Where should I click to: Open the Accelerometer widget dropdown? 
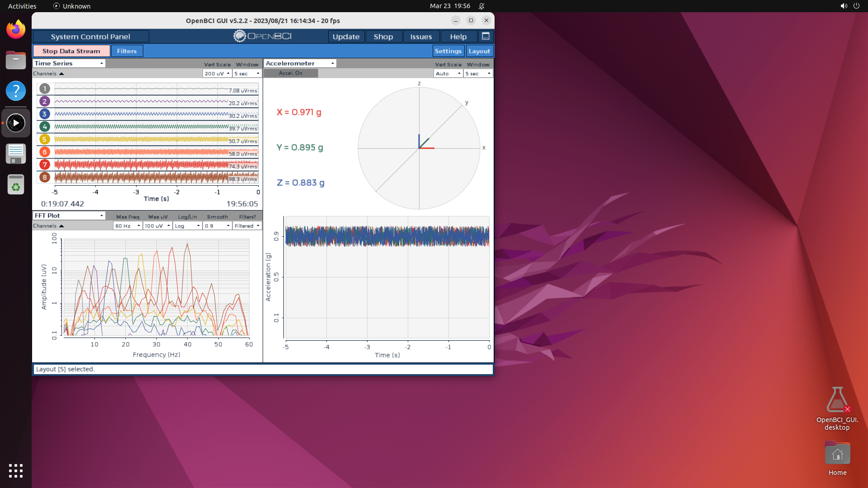(x=299, y=63)
